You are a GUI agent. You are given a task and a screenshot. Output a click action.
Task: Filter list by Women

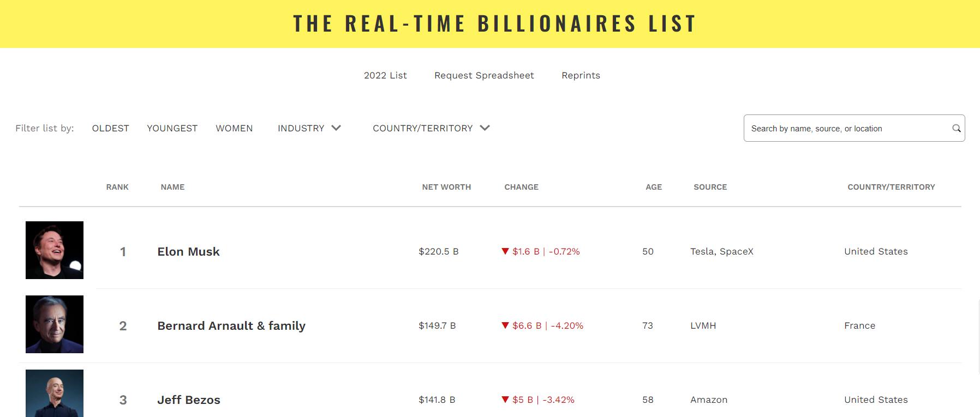coord(234,128)
